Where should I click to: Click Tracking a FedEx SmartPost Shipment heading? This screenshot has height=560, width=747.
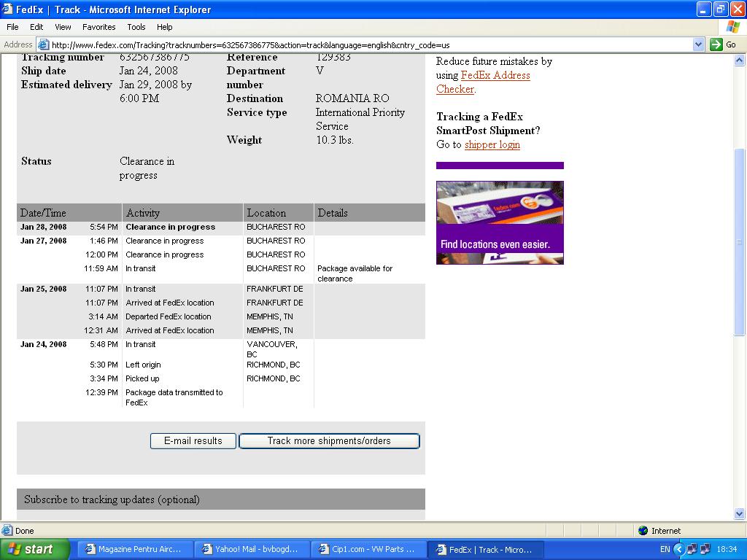click(x=488, y=123)
